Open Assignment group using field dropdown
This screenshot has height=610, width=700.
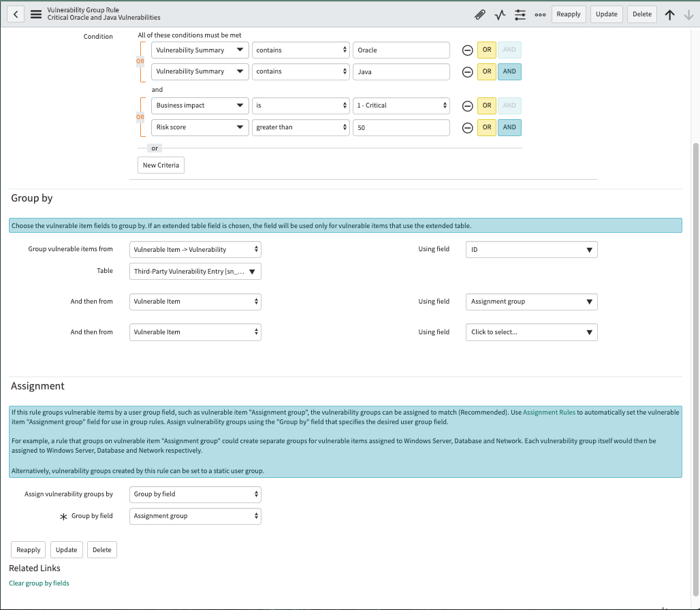531,302
